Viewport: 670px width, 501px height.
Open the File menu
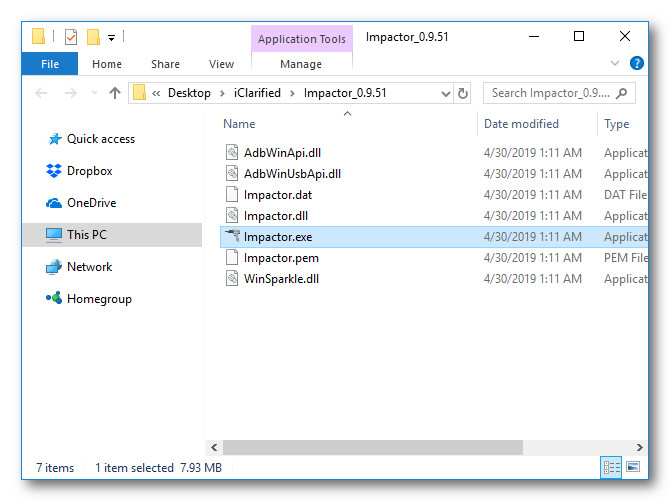point(49,64)
